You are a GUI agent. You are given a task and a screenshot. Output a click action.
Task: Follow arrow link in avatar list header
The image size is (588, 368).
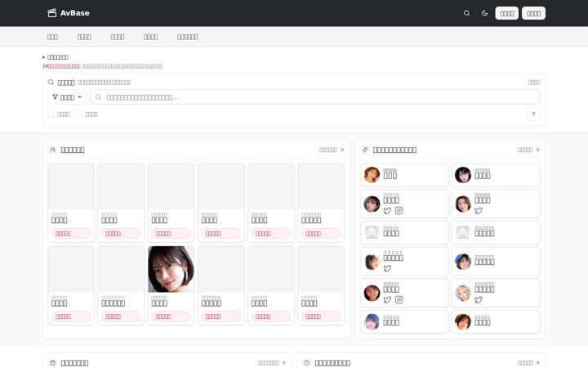point(528,150)
